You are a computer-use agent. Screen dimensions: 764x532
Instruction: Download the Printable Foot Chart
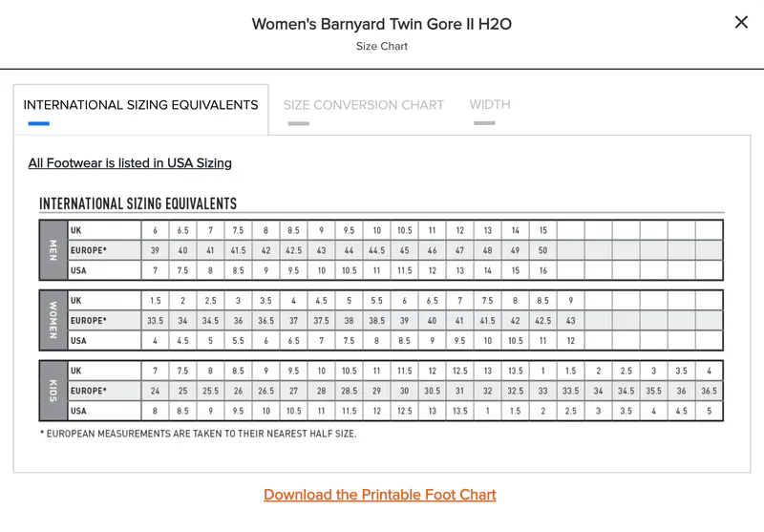(x=380, y=495)
